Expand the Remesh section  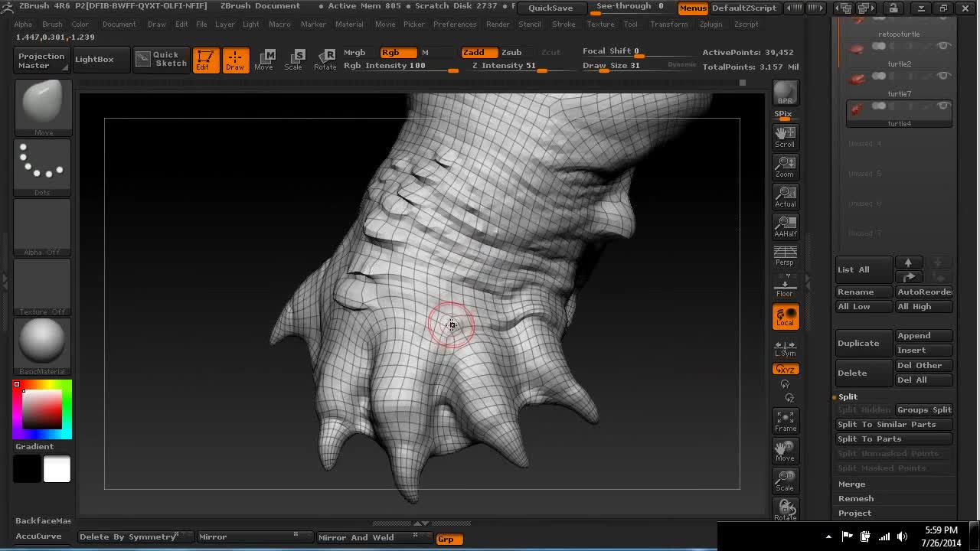pyautogui.click(x=856, y=498)
